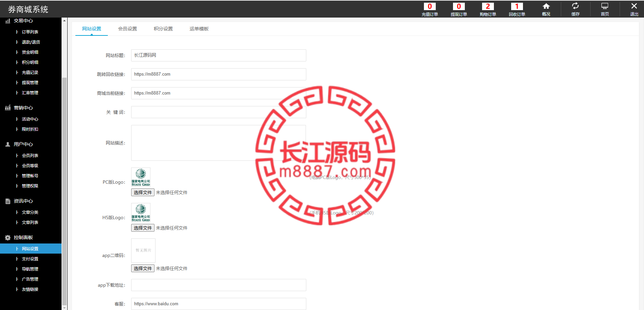Click the H5版Logo State Grid thumbnail
The width and height of the screenshot is (644, 310).
pos(141,213)
